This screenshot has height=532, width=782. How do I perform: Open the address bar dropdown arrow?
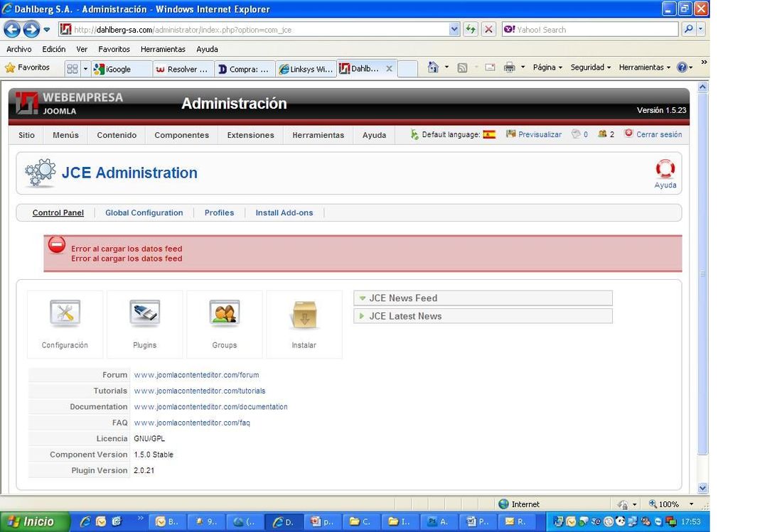click(x=454, y=29)
